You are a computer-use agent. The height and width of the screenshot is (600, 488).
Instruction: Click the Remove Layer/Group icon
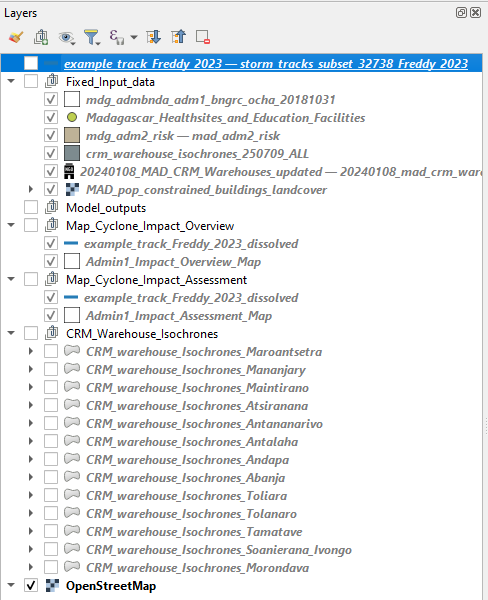[x=203, y=37]
